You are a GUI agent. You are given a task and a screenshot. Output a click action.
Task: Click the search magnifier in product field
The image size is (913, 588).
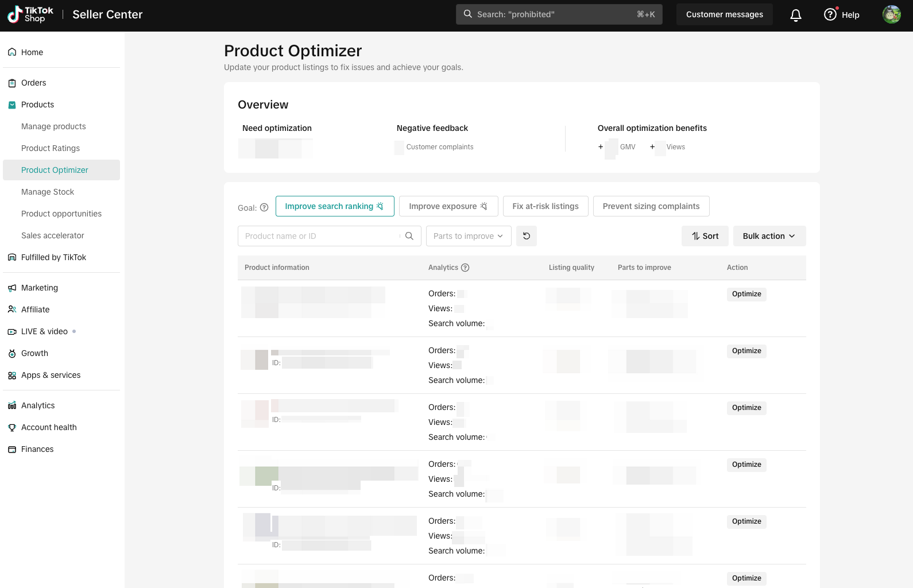pyautogui.click(x=409, y=236)
